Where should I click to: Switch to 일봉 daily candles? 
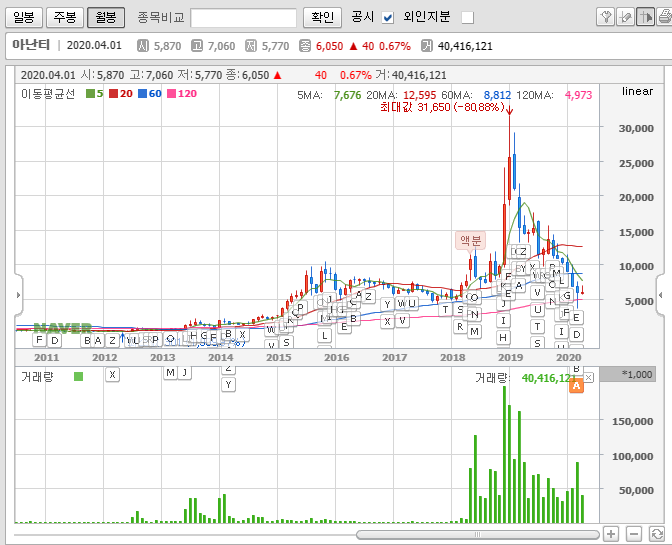24,17
